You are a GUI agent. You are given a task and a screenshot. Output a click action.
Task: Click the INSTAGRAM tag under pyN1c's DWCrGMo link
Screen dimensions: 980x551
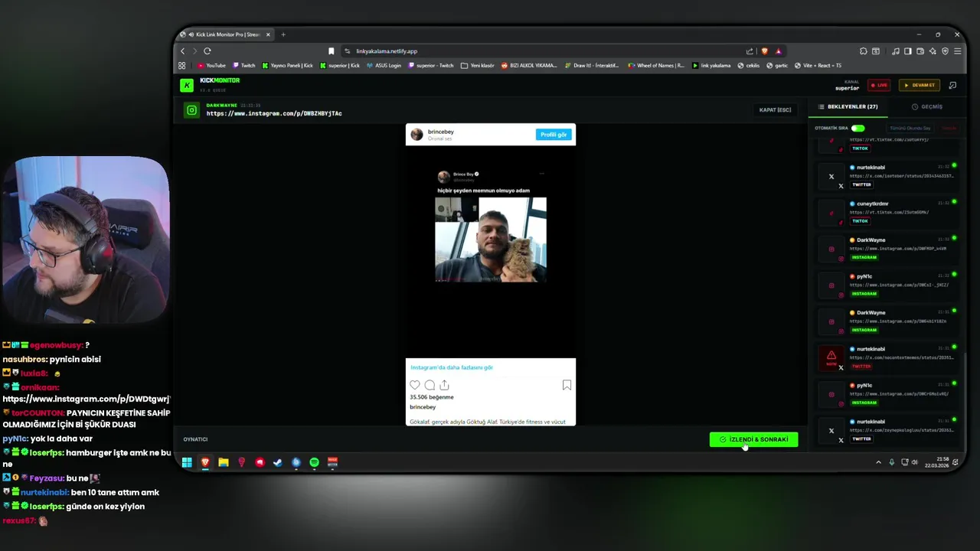[864, 403]
